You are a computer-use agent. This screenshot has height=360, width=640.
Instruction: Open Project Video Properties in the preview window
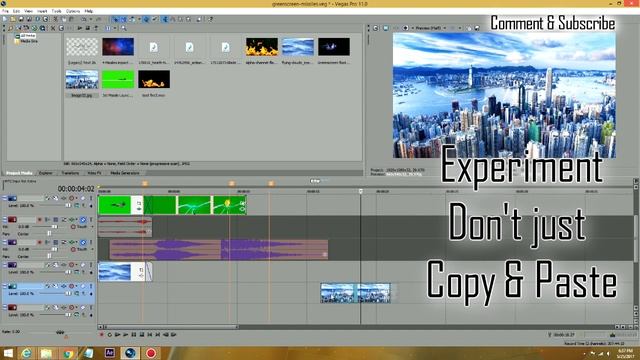click(376, 28)
